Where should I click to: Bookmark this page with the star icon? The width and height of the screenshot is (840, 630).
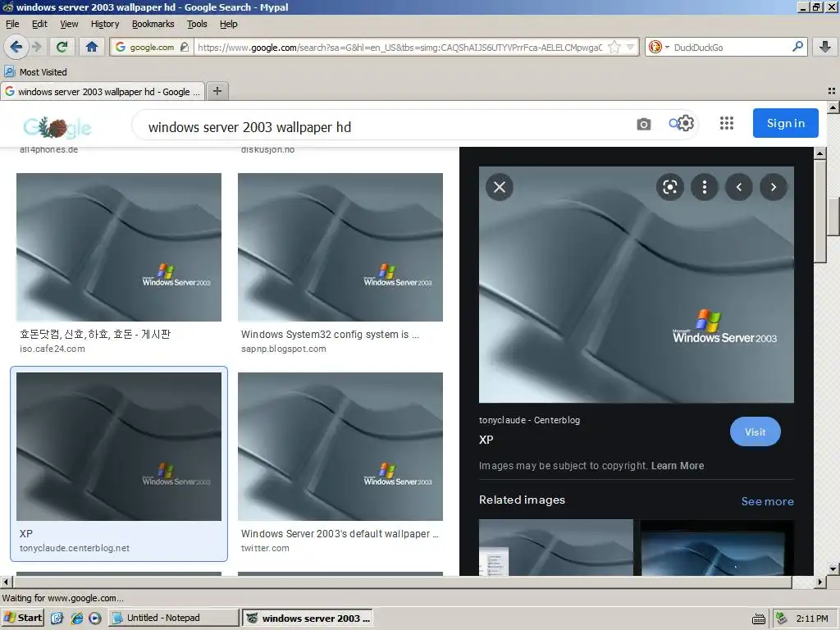(614, 47)
